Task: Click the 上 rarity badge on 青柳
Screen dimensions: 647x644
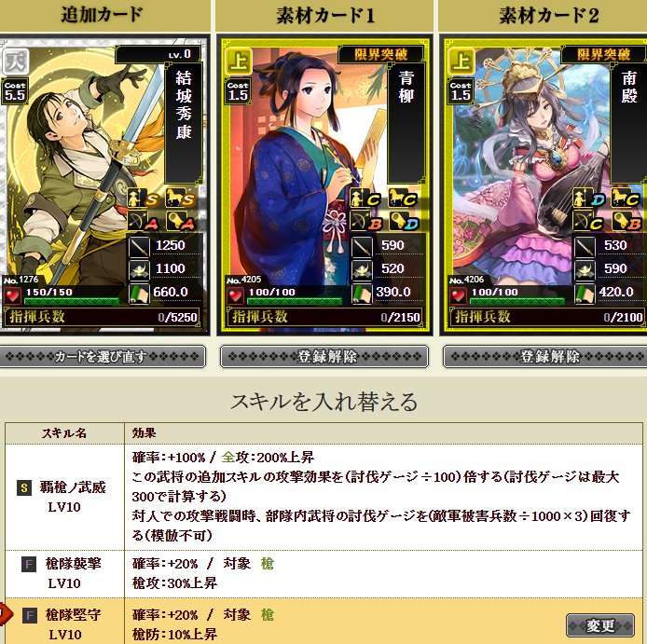Action: tap(239, 62)
